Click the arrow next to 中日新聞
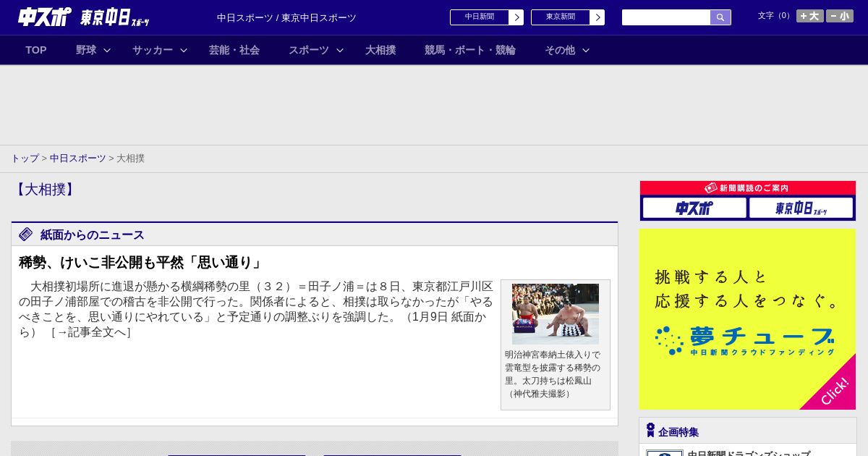The image size is (868, 456). coord(516,17)
